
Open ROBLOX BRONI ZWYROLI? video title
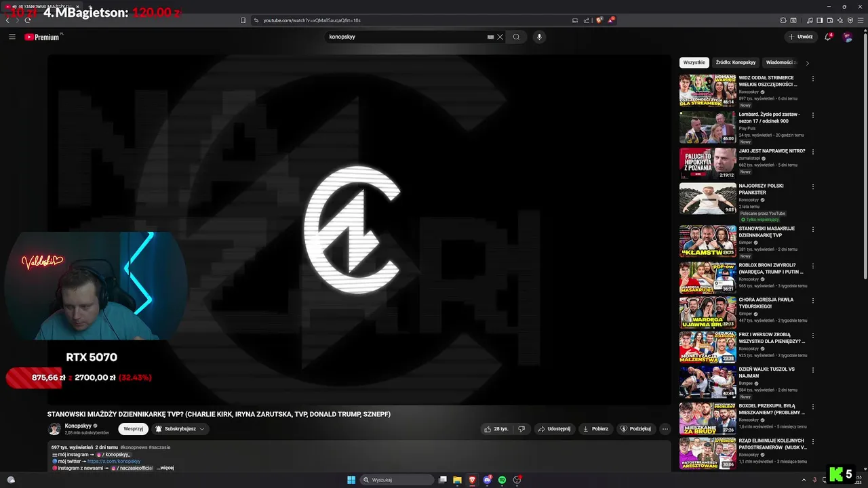tap(771, 268)
